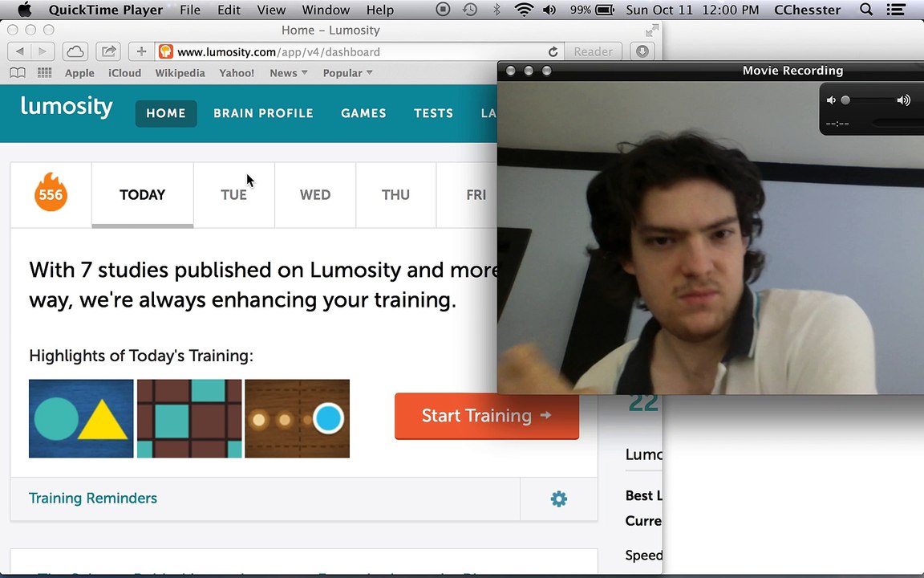This screenshot has height=578, width=924.
Task: Open the iCloud bookmark
Action: pos(124,73)
